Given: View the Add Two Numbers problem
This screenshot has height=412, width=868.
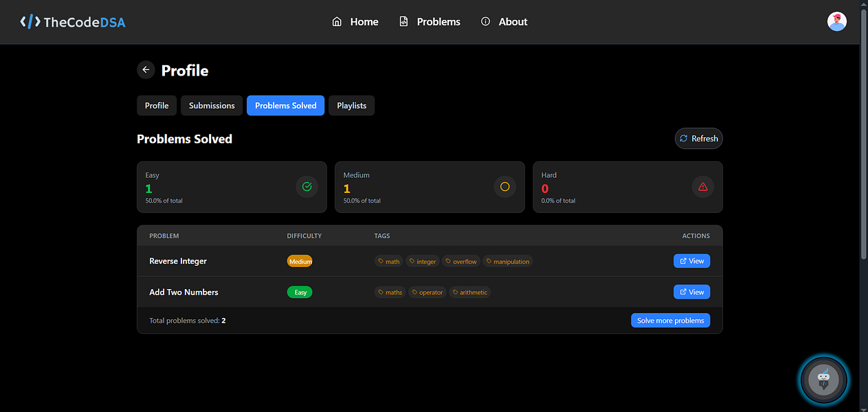Looking at the screenshot, I should click(691, 292).
